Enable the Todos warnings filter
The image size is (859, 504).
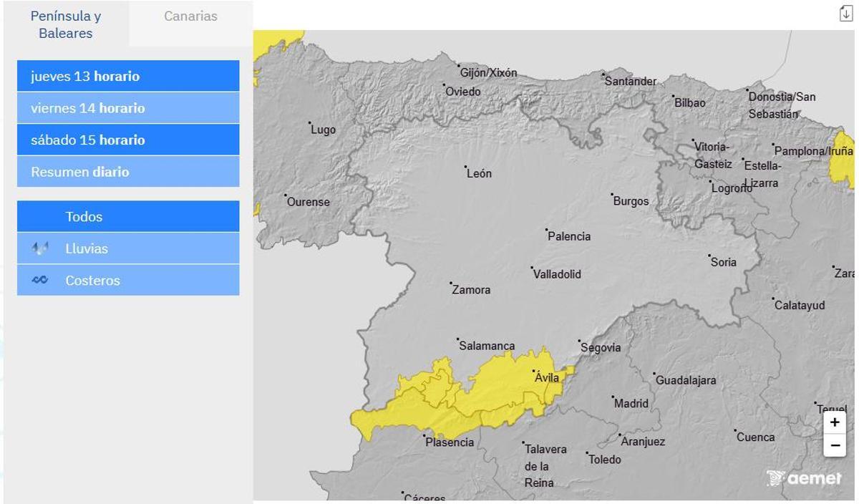(127, 216)
